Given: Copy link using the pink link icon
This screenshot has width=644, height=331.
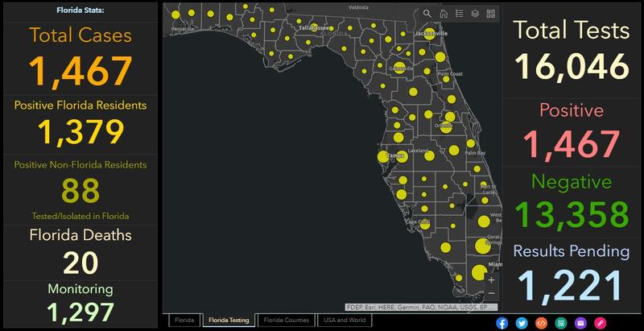Looking at the screenshot, I should (600, 322).
